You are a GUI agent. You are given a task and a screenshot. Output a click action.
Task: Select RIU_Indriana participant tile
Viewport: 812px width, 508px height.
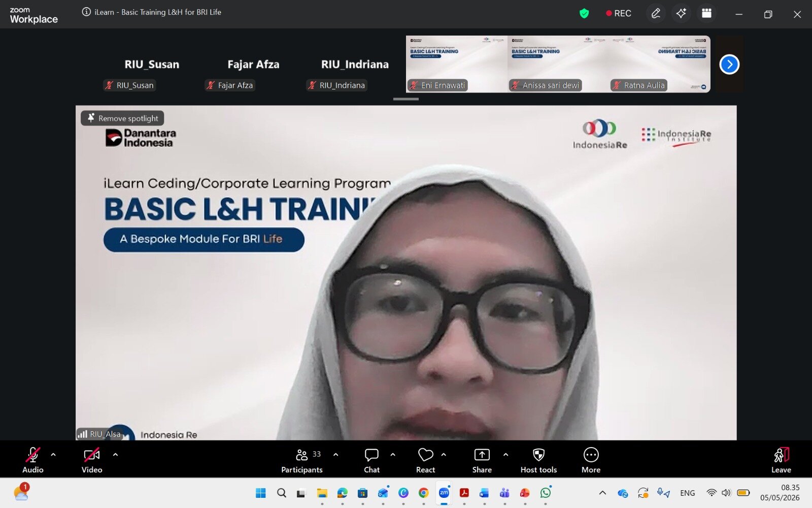(x=355, y=65)
